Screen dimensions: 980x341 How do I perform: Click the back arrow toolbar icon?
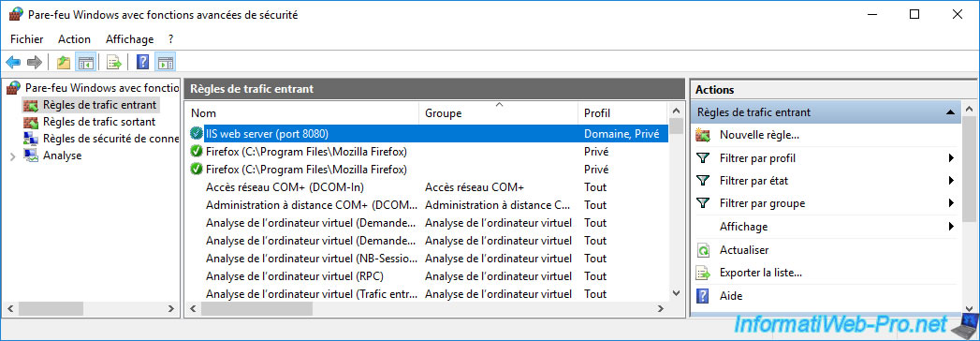13,62
